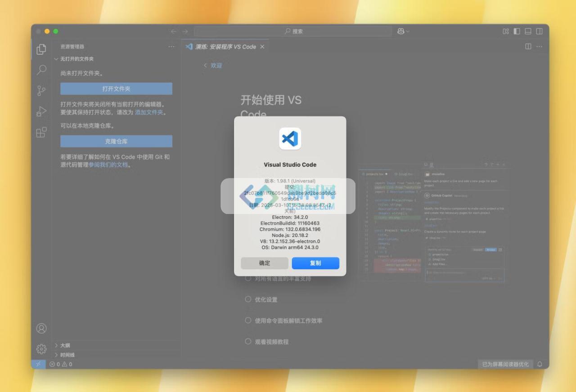Image resolution: width=576 pixels, height=392 pixels.
Task: Open editor more actions menu
Action: point(540,46)
